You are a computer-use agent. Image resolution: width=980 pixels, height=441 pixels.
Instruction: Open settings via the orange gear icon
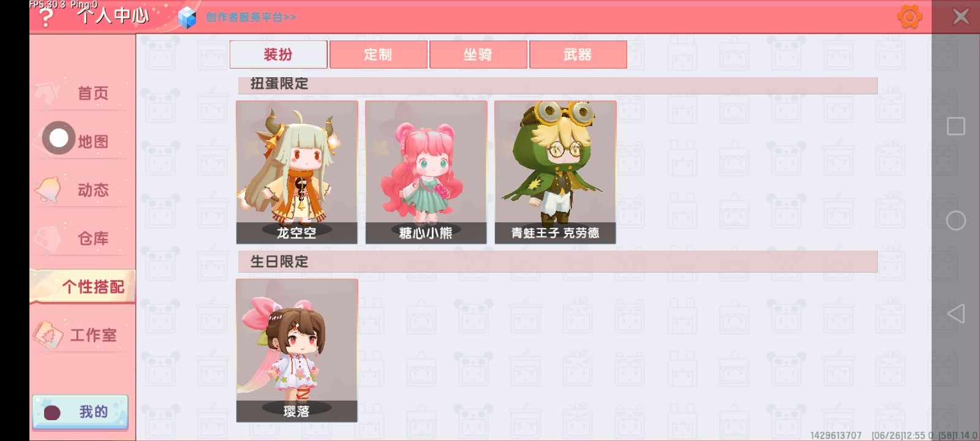coord(910,17)
